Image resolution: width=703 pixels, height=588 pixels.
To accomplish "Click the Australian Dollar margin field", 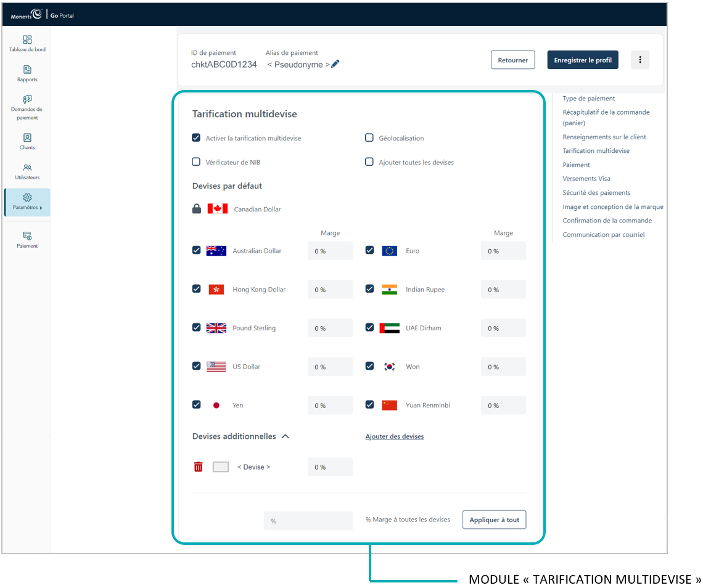I will (330, 251).
